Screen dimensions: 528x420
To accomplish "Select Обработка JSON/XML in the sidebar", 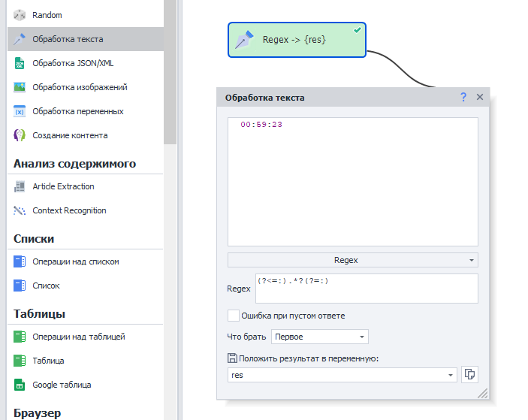I will point(86,63).
